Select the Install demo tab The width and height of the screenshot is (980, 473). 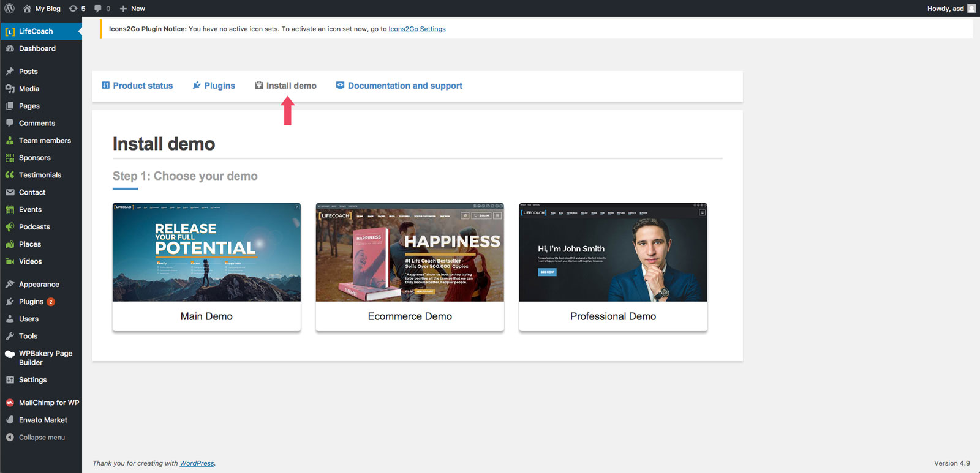tap(285, 86)
